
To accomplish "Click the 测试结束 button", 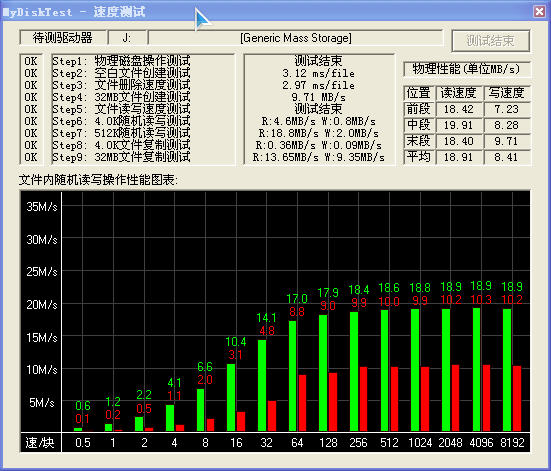I will click(491, 41).
